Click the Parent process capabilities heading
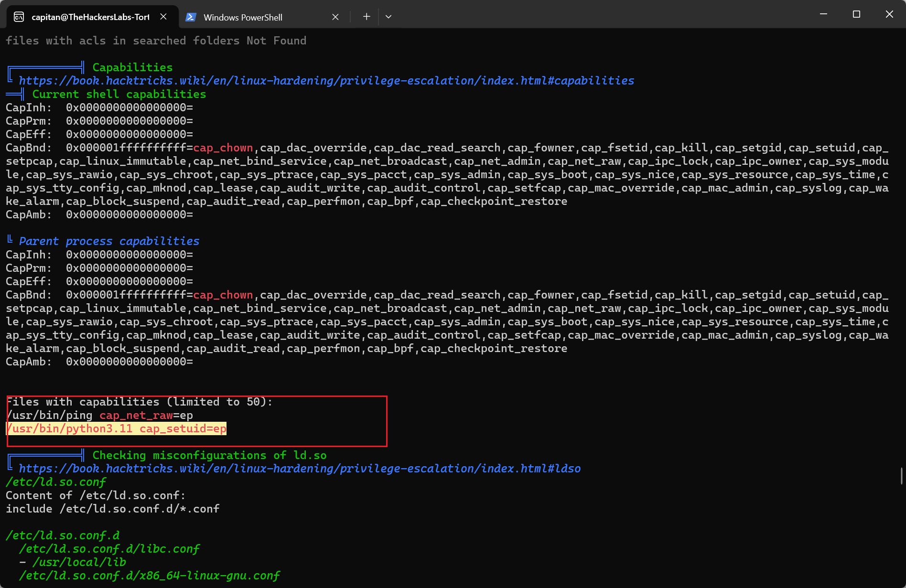 pyautogui.click(x=109, y=241)
